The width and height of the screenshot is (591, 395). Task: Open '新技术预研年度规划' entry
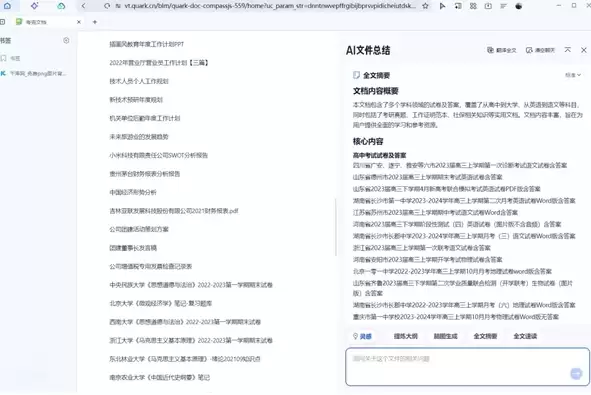coord(136,100)
